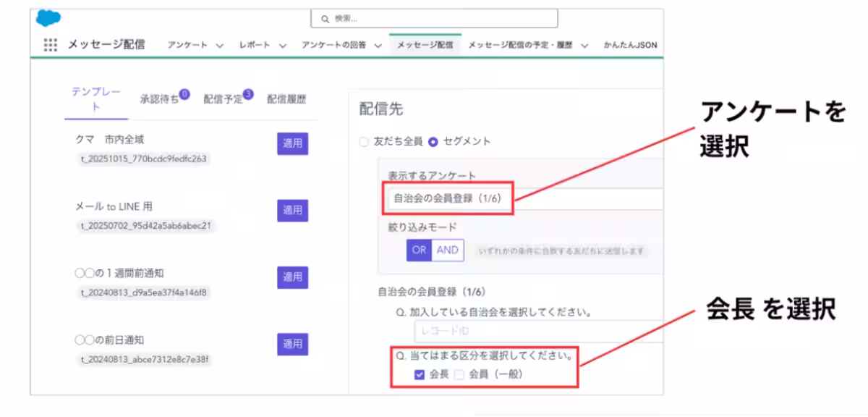Screen dimensions: 868x417
Task: Click the Salesforce cloud logo
Action: (x=47, y=17)
